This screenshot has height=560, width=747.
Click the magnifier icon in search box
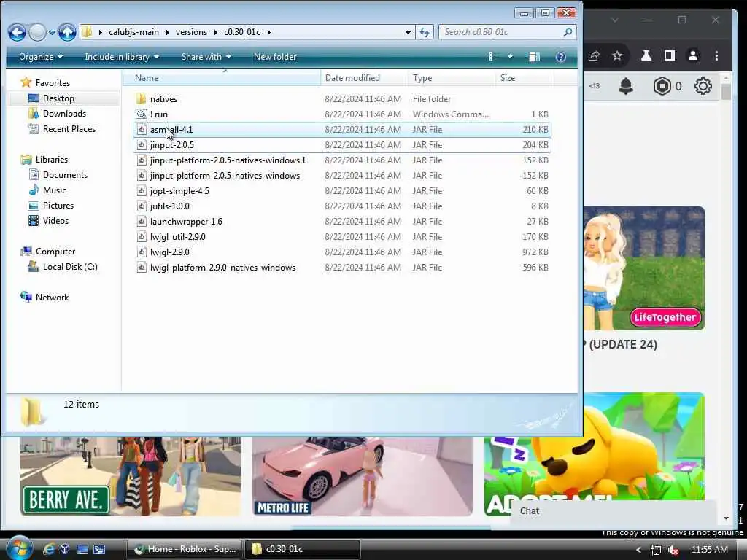click(x=568, y=32)
